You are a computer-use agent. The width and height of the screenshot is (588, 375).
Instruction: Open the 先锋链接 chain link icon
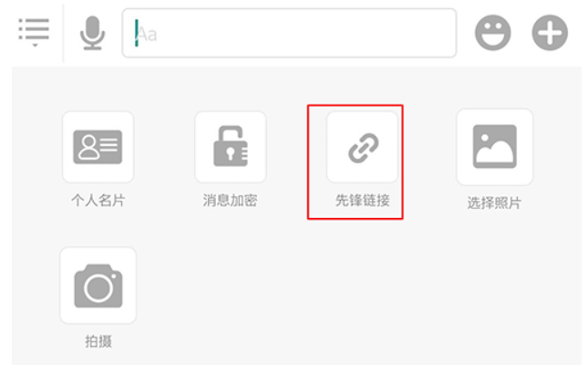pos(363,147)
